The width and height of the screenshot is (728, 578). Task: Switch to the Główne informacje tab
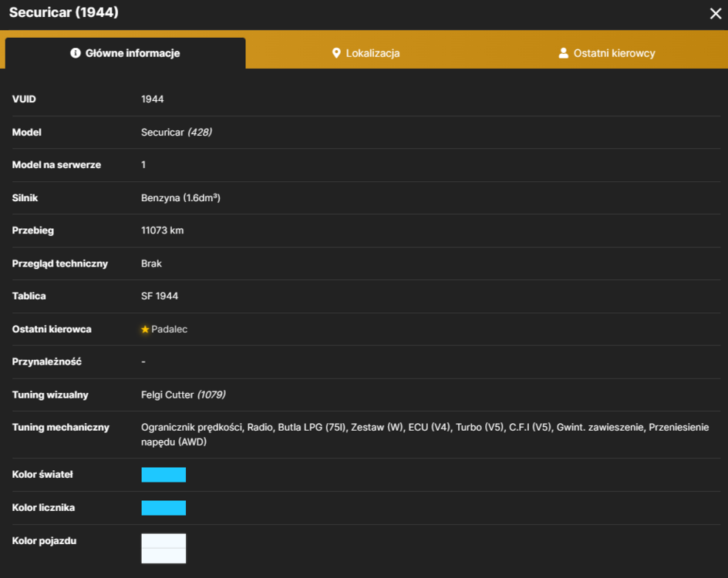point(126,53)
